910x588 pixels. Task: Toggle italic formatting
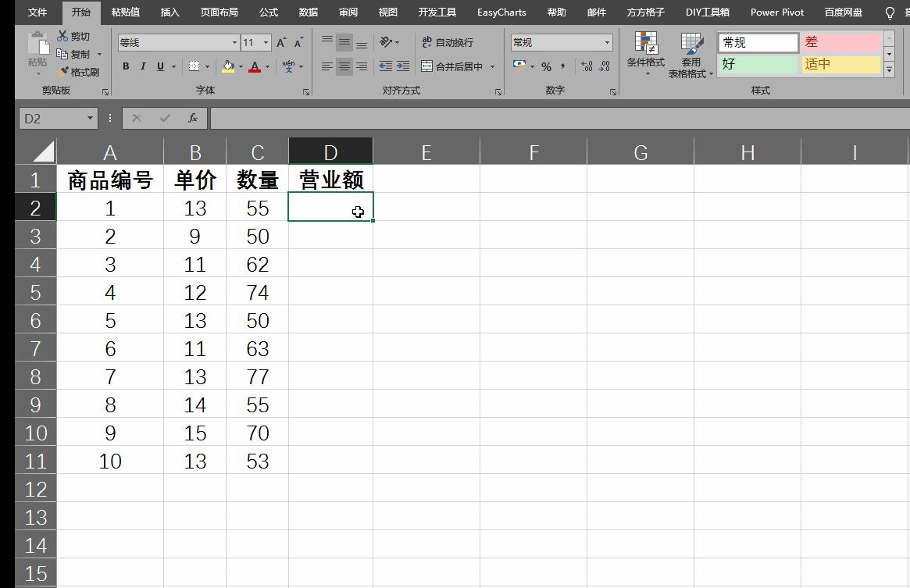pyautogui.click(x=141, y=66)
